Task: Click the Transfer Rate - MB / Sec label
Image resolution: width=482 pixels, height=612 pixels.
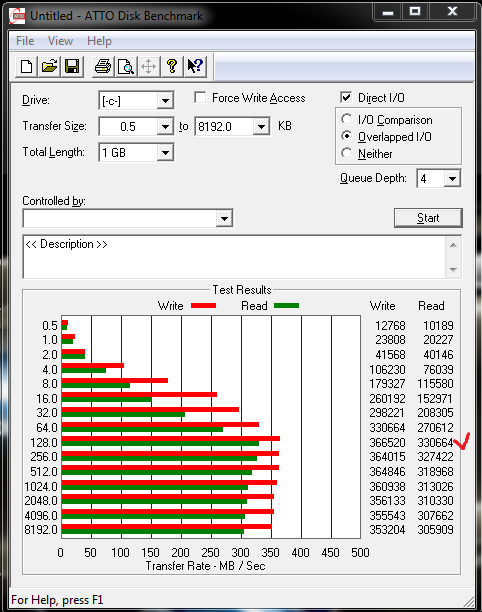Action: point(205,566)
